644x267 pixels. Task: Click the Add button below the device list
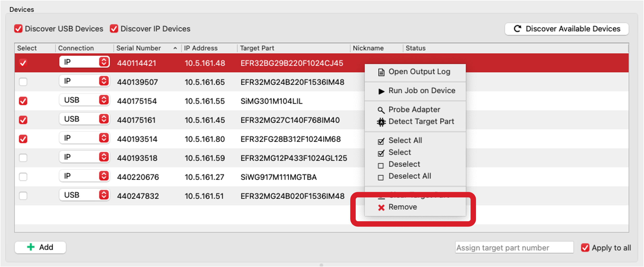pos(40,247)
